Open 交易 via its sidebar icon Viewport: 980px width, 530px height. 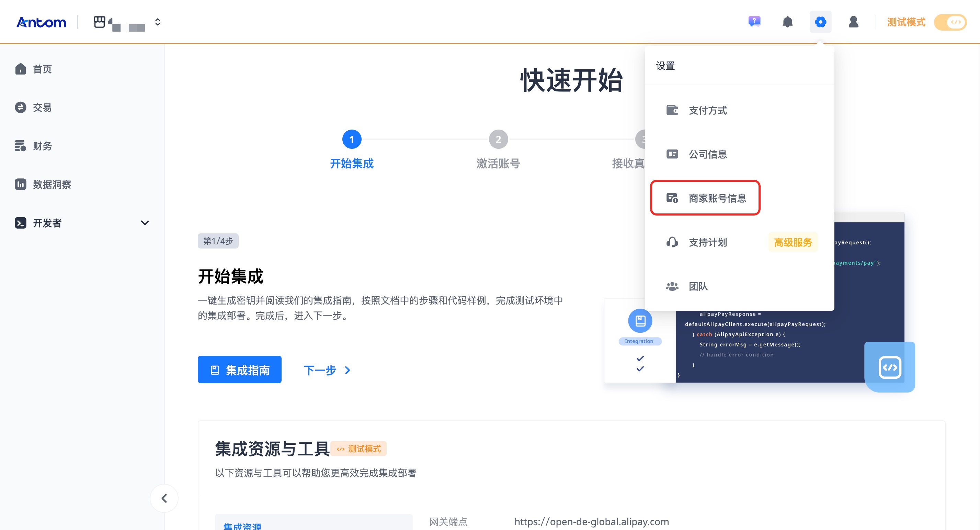pyautogui.click(x=21, y=107)
